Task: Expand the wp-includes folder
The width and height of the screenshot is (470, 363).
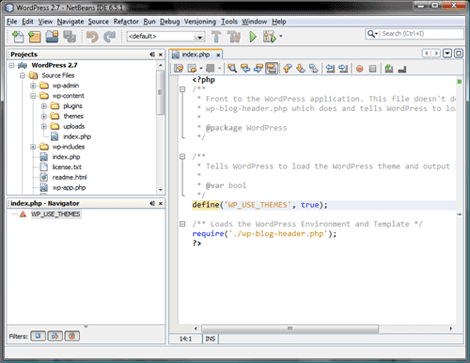Action: [33, 147]
